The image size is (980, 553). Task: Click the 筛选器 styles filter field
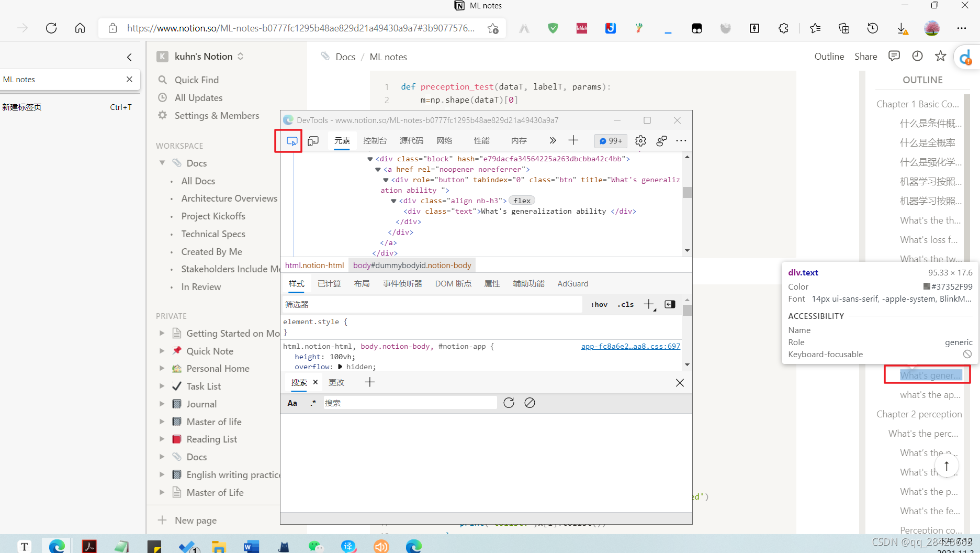432,304
